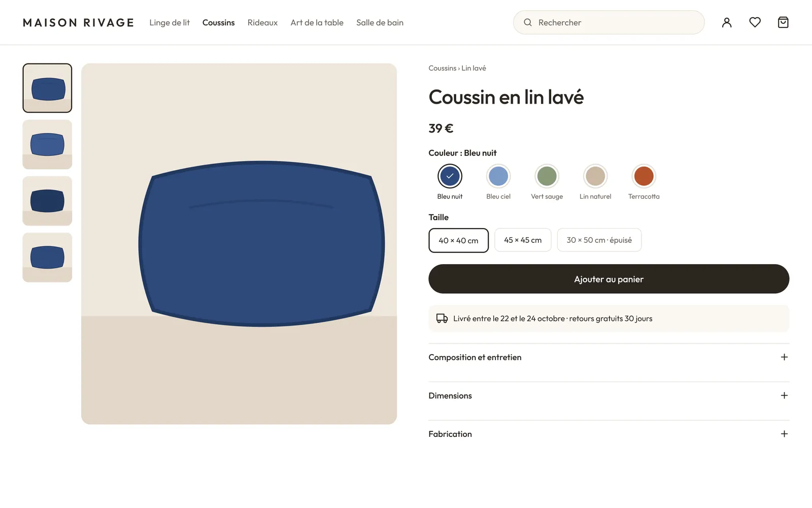The image size is (812, 508).
Task: Select the second product thumbnail
Action: 47,144
